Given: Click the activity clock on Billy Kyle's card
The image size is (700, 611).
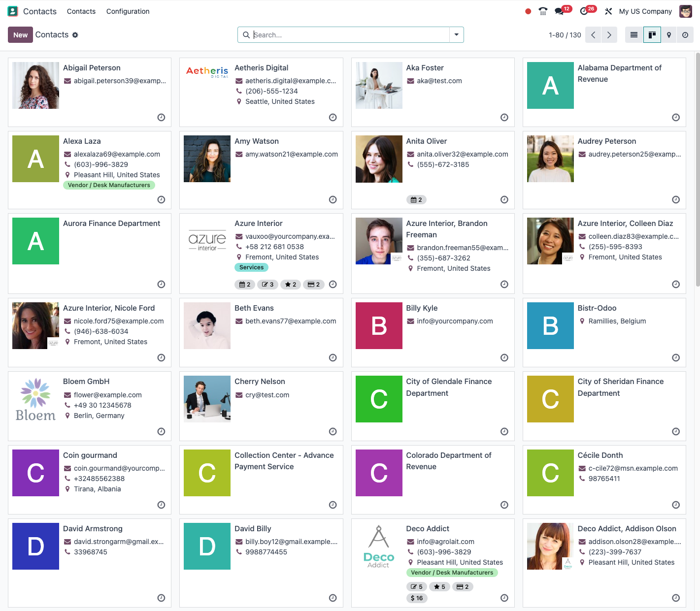Looking at the screenshot, I should pos(504,358).
